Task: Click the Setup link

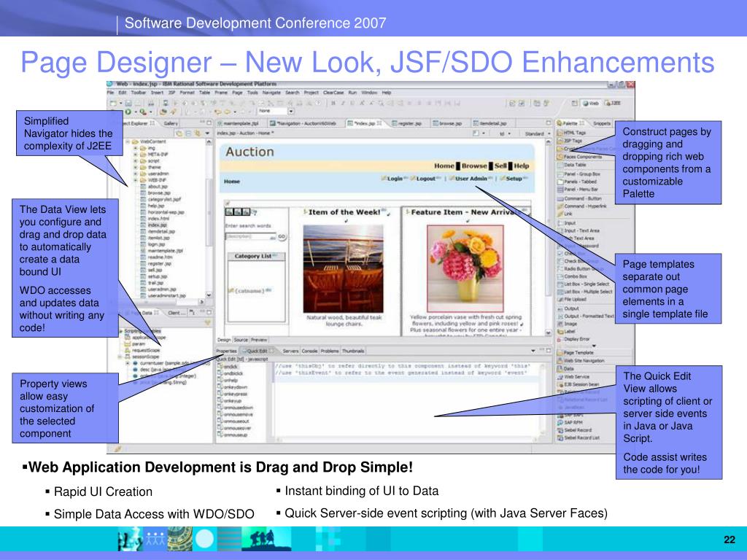Action: (x=514, y=179)
